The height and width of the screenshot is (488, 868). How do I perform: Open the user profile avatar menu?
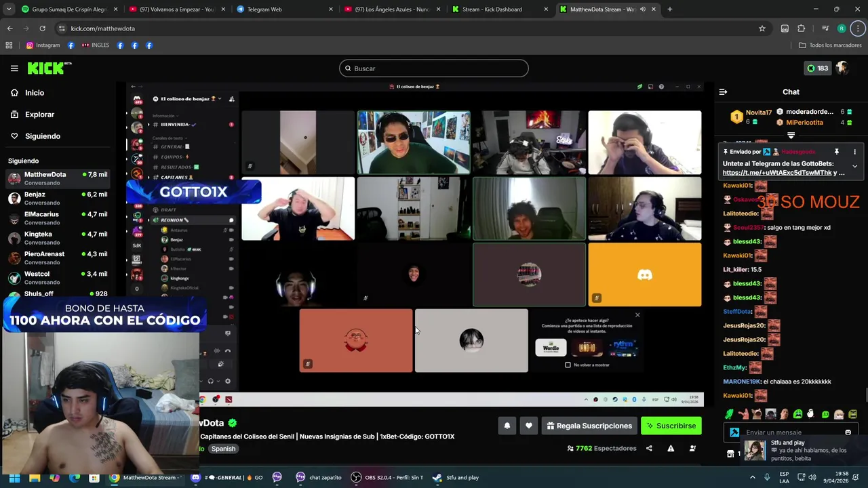[x=843, y=68]
